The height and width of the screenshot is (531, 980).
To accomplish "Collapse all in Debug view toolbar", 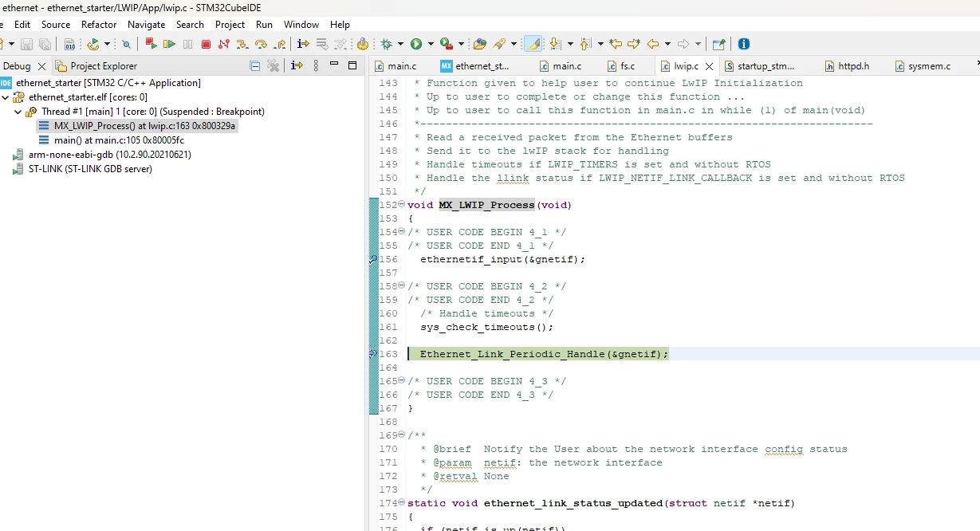I will pyautogui.click(x=254, y=65).
